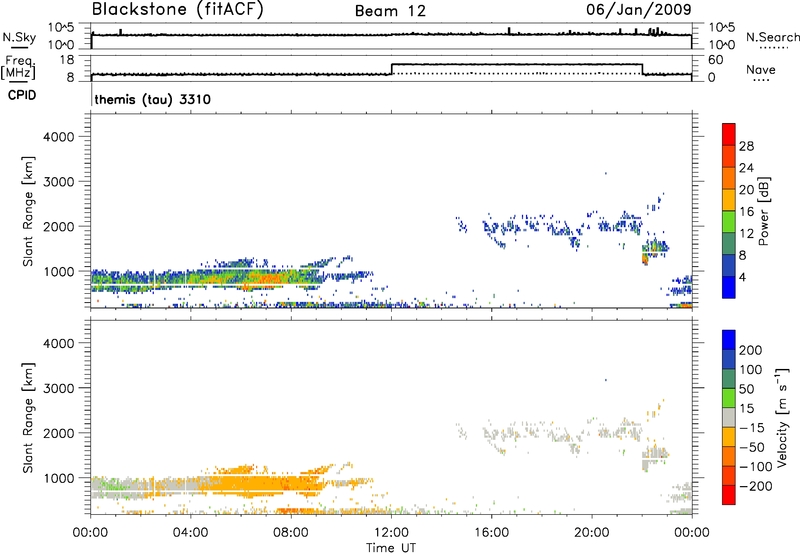Click 'Slant Range [km]' label of power panel
Screen dimensions: 800x554
click(28, 211)
